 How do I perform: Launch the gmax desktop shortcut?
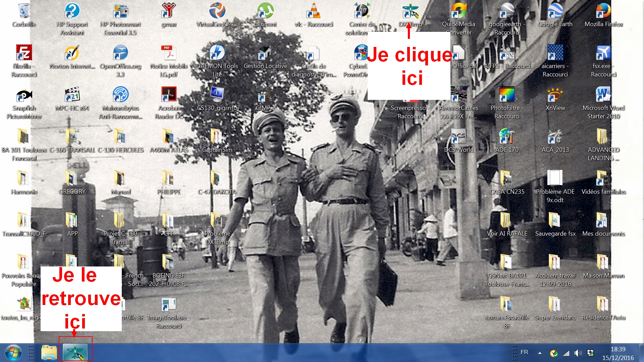click(x=169, y=11)
